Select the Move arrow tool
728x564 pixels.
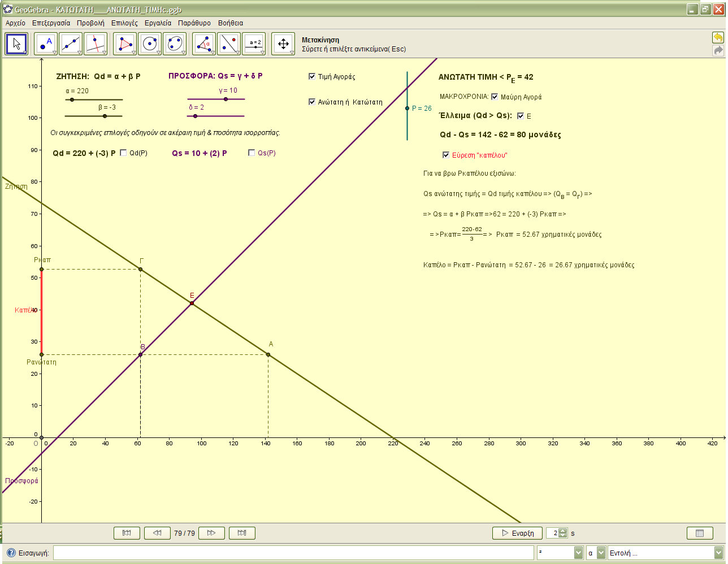16,44
